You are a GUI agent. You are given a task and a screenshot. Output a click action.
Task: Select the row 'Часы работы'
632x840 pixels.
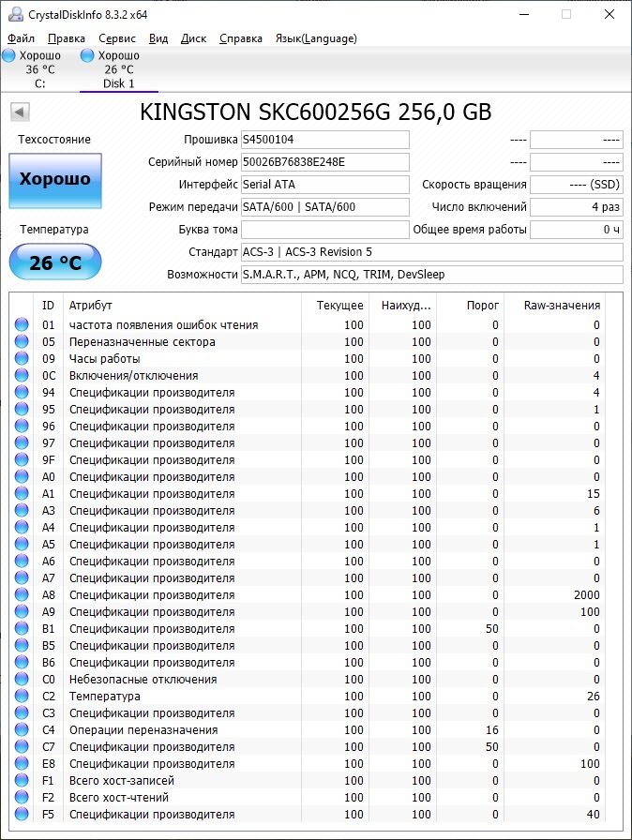tap(308, 358)
